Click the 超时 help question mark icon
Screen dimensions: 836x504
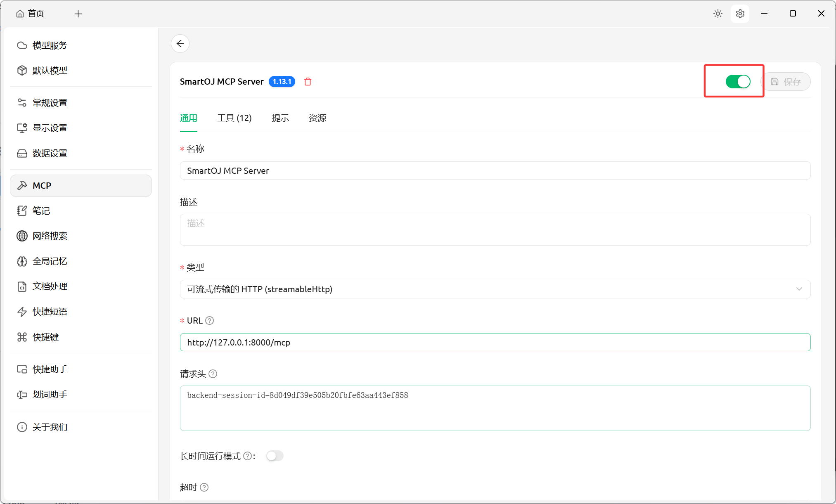tap(204, 487)
